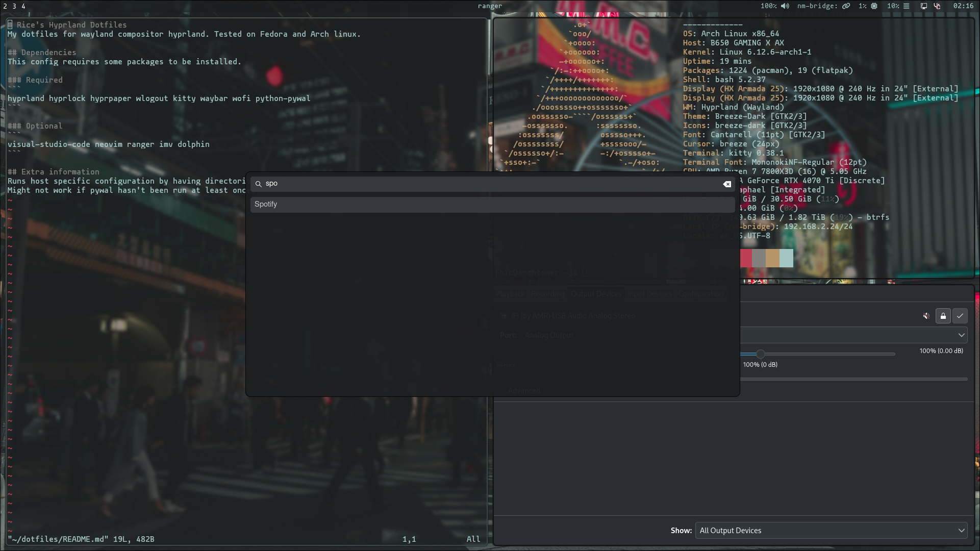Open the Show All Output Devices dropdown
This screenshot has height=551, width=980.
coord(831,531)
